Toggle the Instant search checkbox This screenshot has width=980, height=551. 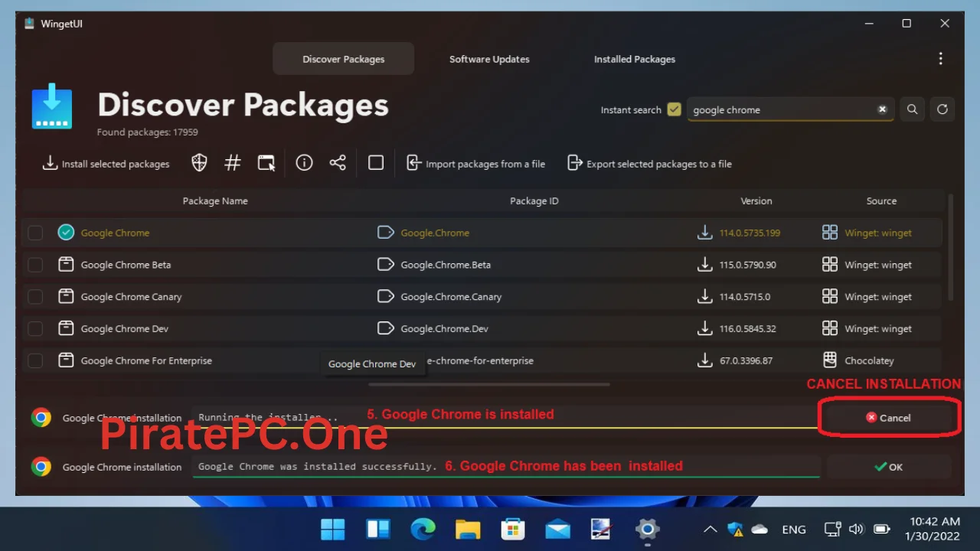pyautogui.click(x=674, y=109)
